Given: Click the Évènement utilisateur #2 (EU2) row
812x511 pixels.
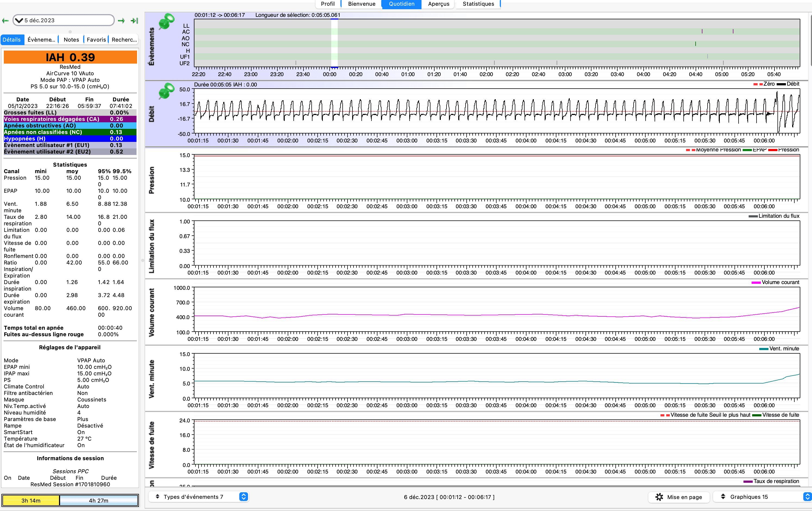Looking at the screenshot, I should (x=70, y=152).
